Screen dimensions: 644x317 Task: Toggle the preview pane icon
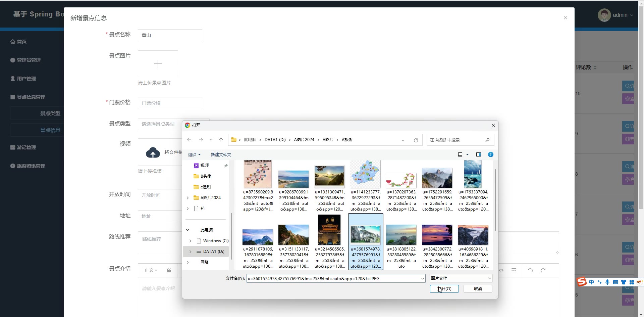coord(478,154)
